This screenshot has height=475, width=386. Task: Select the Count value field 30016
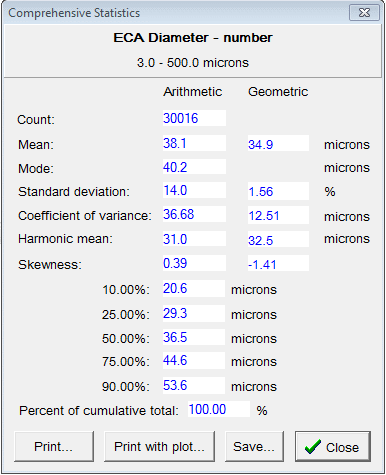tap(194, 118)
